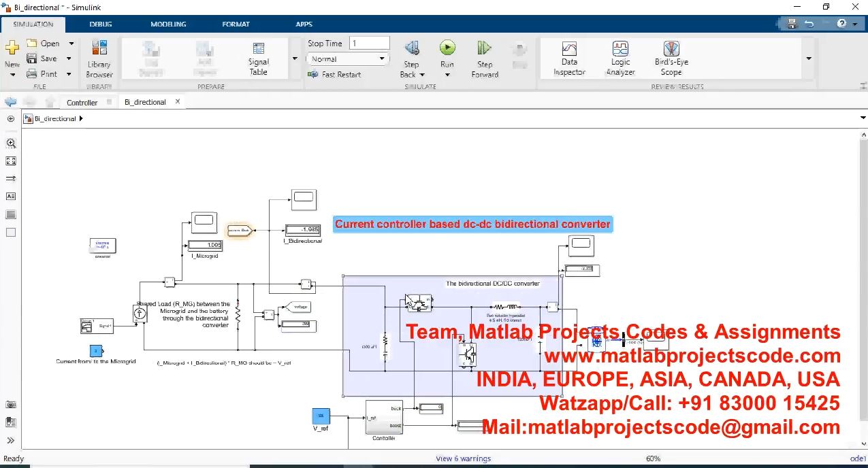Click the red converter title annotation
The width and height of the screenshot is (868, 468).
tap(472, 224)
